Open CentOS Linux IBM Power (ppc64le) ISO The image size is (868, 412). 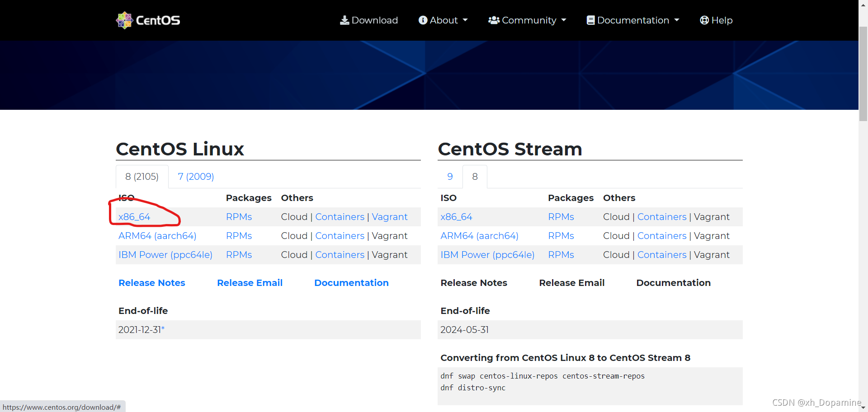coord(165,255)
